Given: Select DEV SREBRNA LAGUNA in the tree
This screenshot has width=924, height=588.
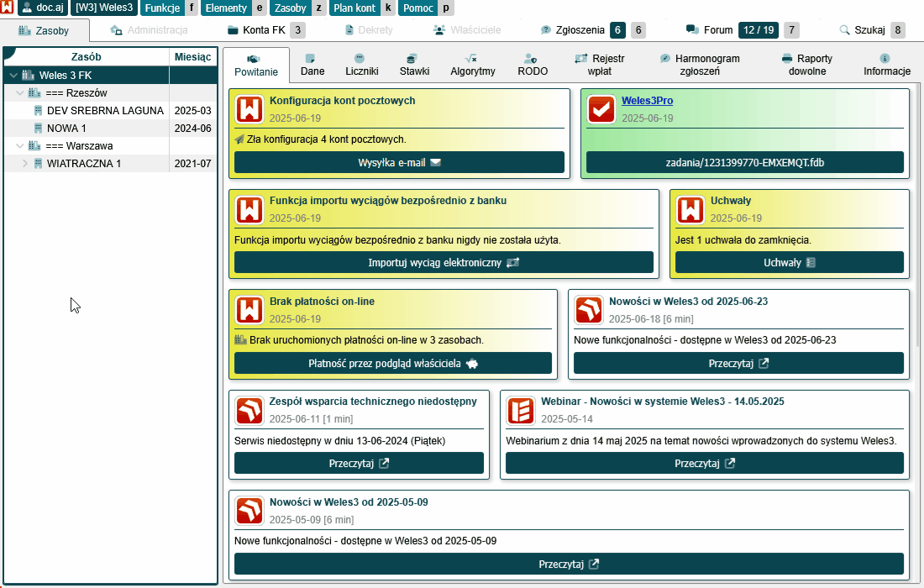Looking at the screenshot, I should pyautogui.click(x=105, y=111).
